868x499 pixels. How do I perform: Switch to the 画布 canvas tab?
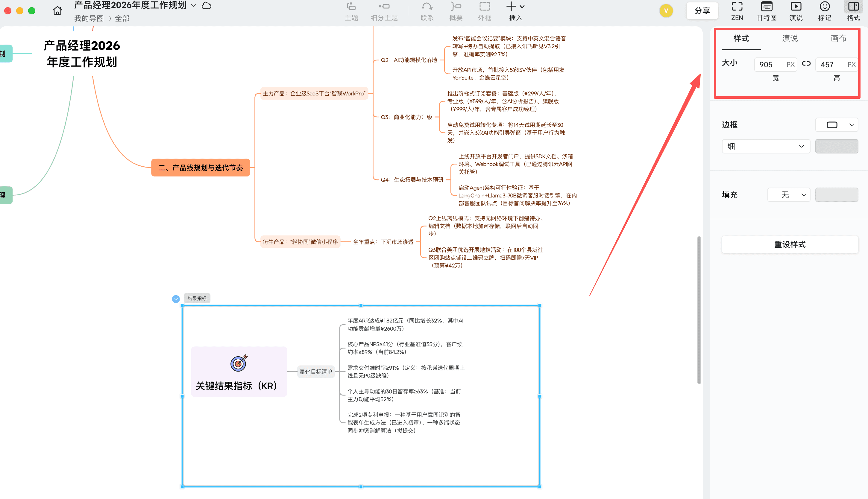[x=839, y=38]
